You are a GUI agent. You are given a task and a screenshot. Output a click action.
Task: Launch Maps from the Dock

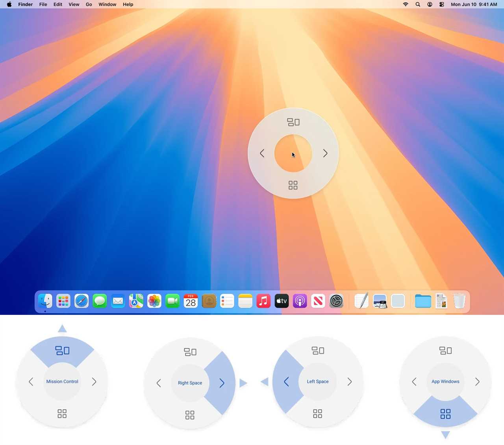tap(136, 301)
